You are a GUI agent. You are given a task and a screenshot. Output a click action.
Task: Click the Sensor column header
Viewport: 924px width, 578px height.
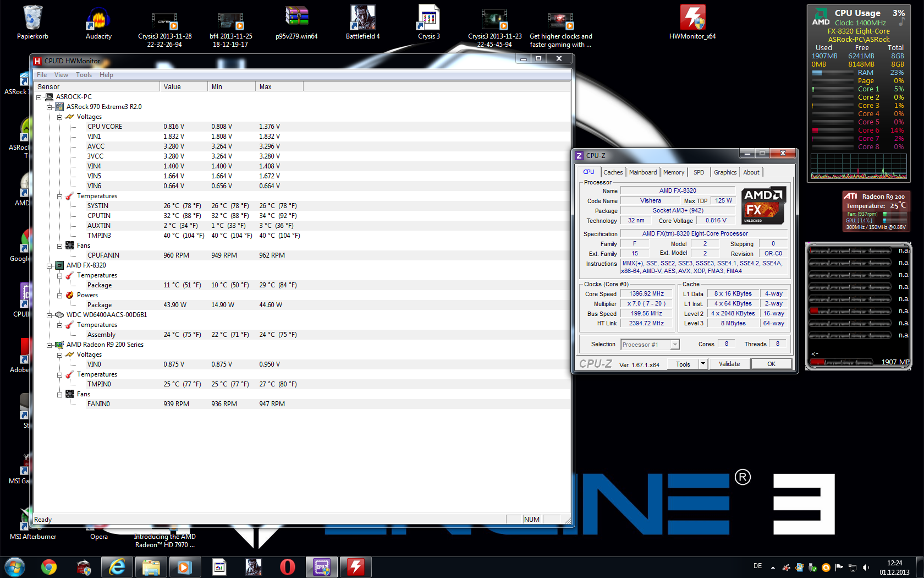97,86
